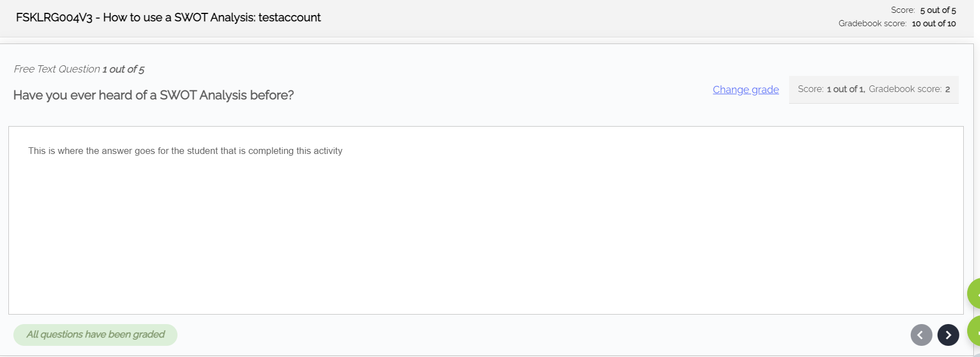This screenshot has height=357, width=980.
Task: Click the '1 out of 5' question counter
Action: click(123, 69)
